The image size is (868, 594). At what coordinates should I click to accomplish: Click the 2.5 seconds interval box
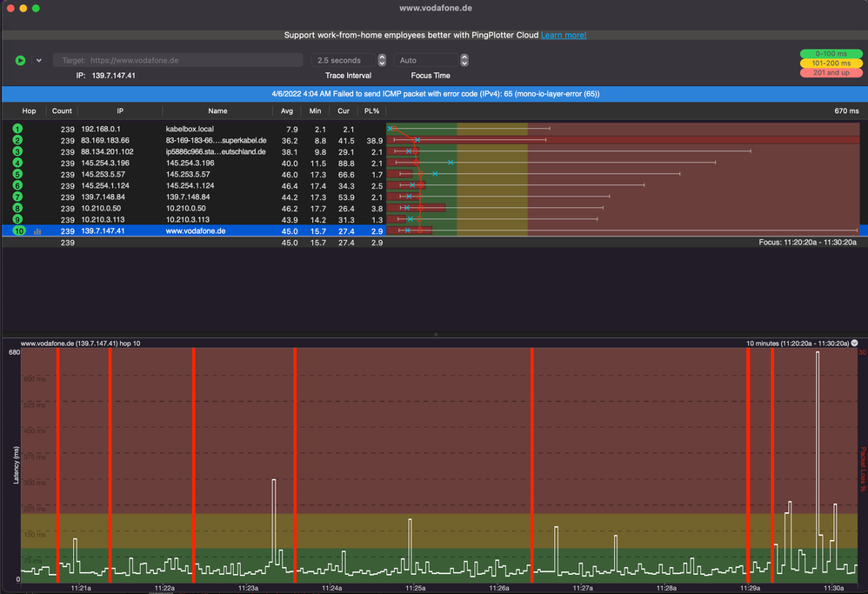click(x=344, y=60)
